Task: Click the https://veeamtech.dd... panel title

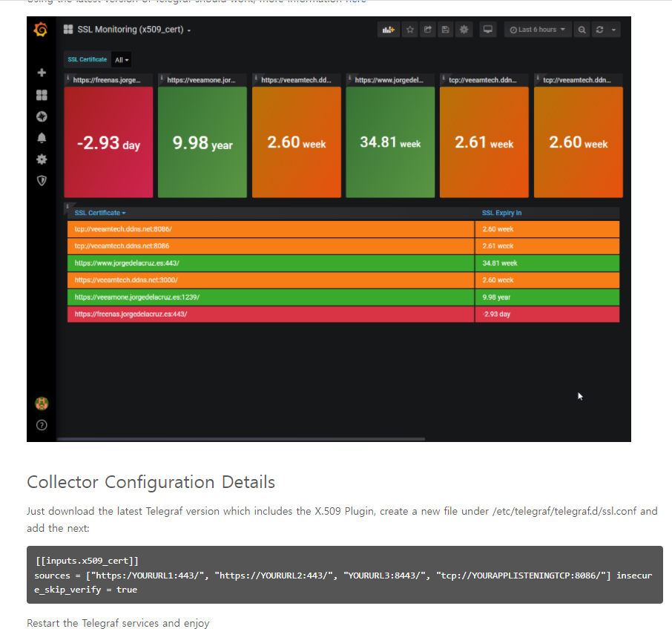Action: pos(296,80)
